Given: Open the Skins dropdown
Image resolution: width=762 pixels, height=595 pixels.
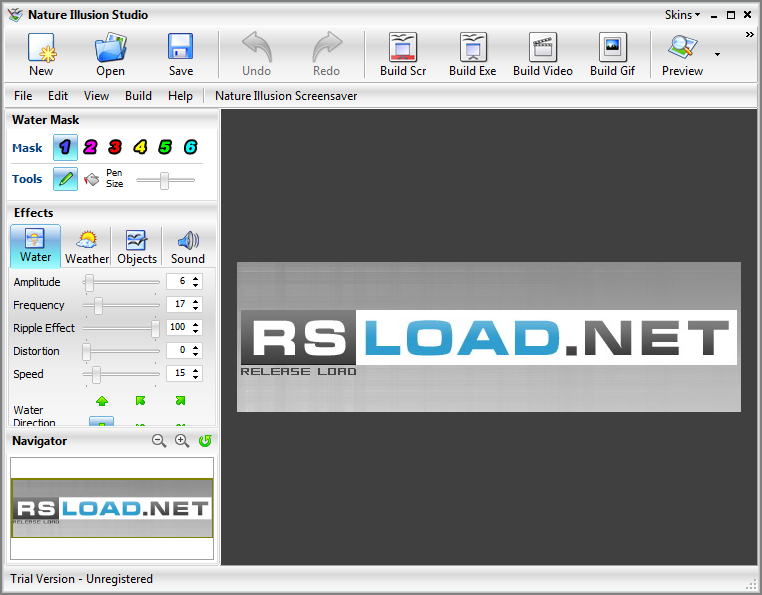Looking at the screenshot, I should pos(682,15).
